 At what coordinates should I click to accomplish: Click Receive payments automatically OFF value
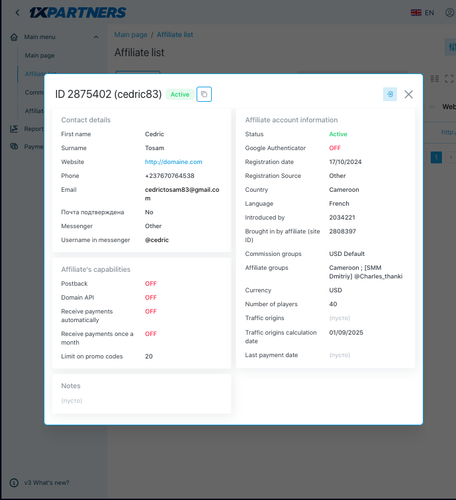pyautogui.click(x=151, y=311)
